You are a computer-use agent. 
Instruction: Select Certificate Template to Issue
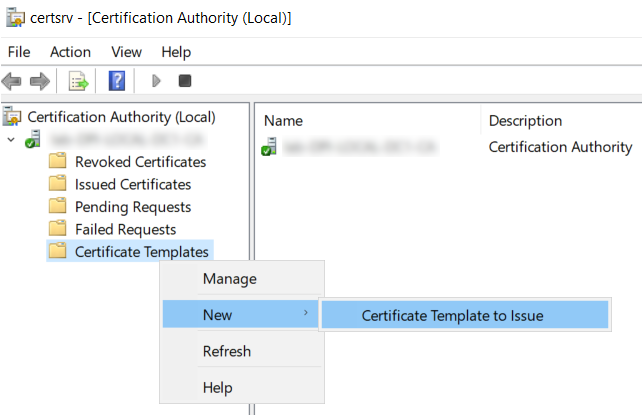pyautogui.click(x=465, y=315)
